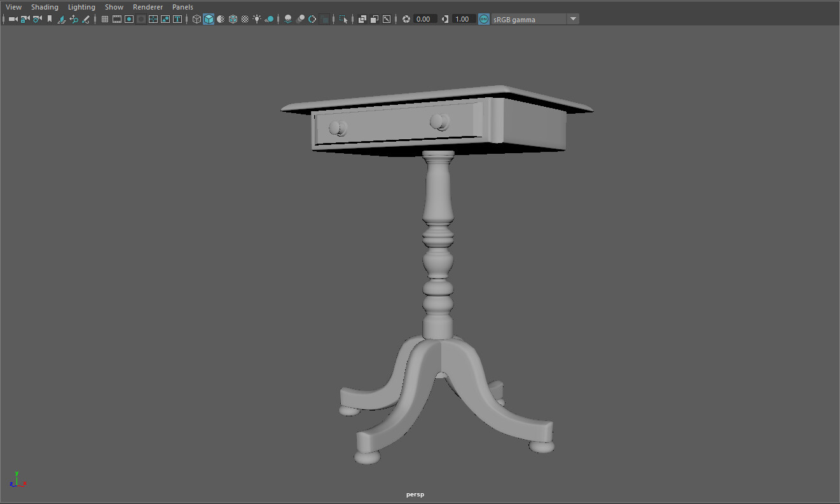
Task: Toggle Textured display mode
Action: pos(220,18)
